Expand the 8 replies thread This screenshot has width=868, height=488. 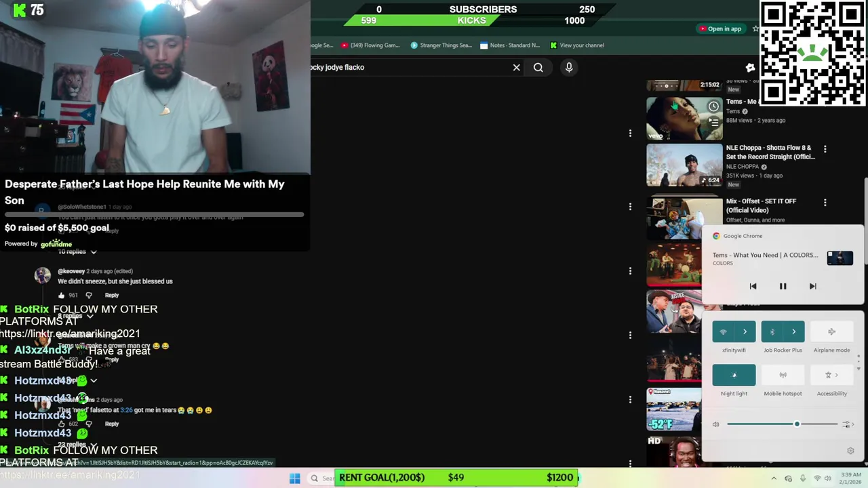(75, 316)
